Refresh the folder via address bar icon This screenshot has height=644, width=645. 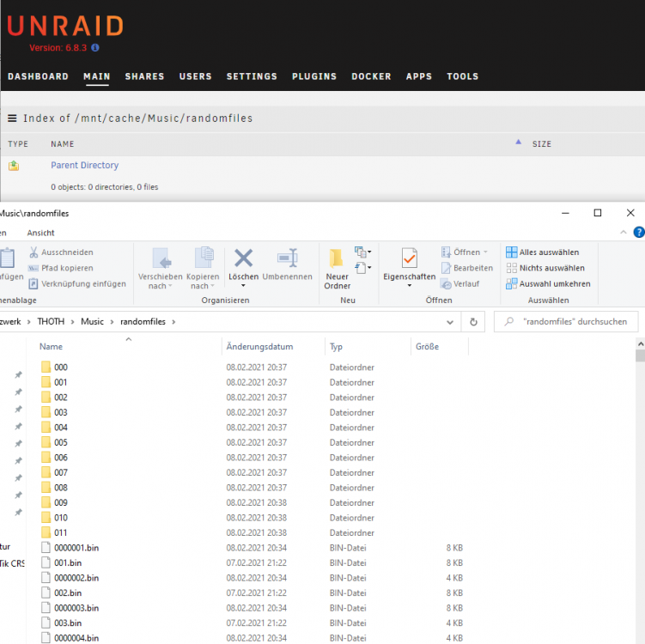pos(473,322)
